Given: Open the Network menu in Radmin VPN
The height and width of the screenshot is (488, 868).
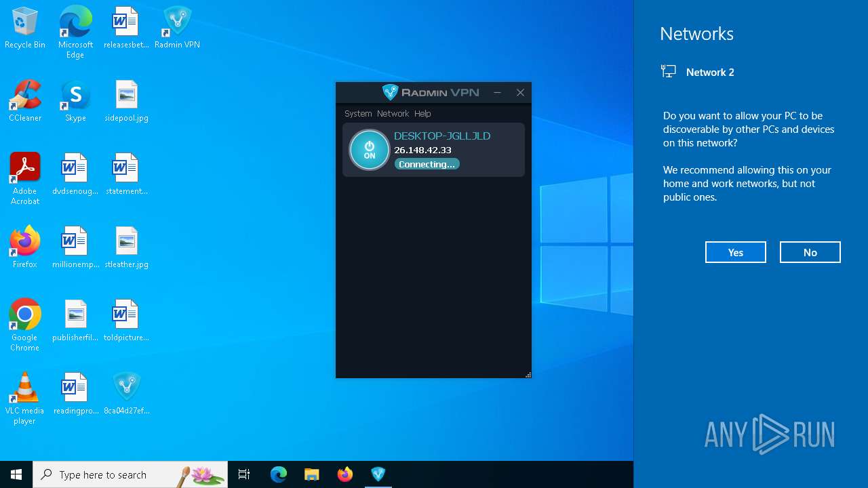Looking at the screenshot, I should click(x=393, y=114).
